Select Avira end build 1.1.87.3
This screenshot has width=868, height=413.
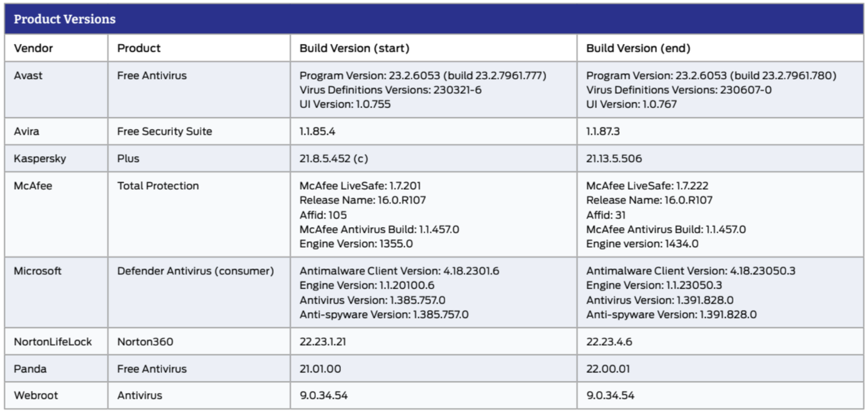tap(603, 131)
